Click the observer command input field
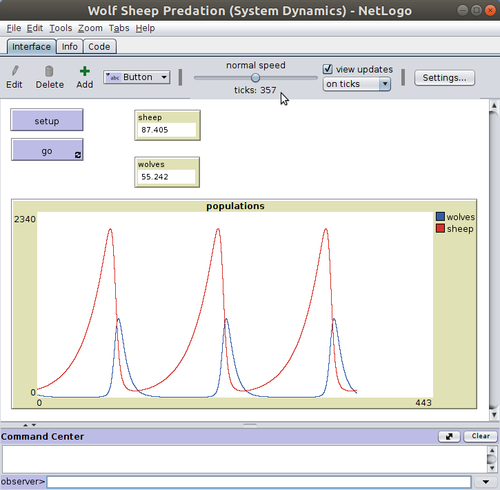Screen dimensions: 500x490 [259, 482]
